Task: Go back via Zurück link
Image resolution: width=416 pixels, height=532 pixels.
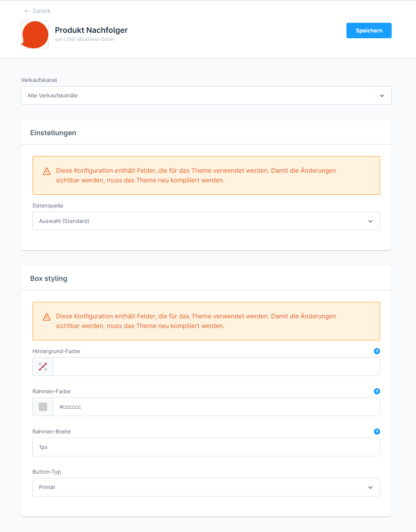Action: pyautogui.click(x=37, y=11)
